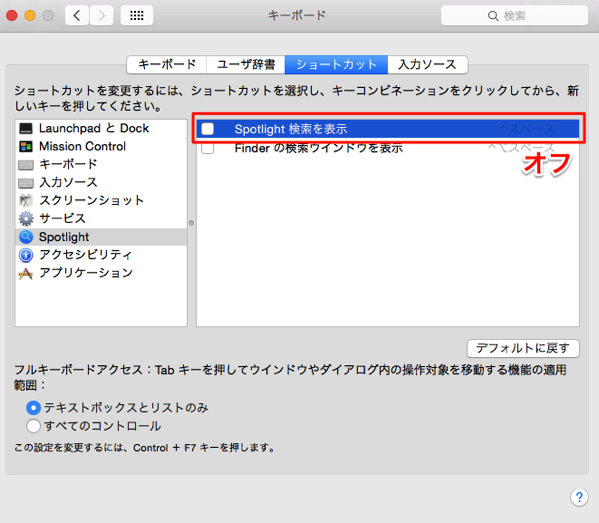The width and height of the screenshot is (599, 523).
Task: Click the Spotlight 検索を表示 row label
Action: point(291,129)
